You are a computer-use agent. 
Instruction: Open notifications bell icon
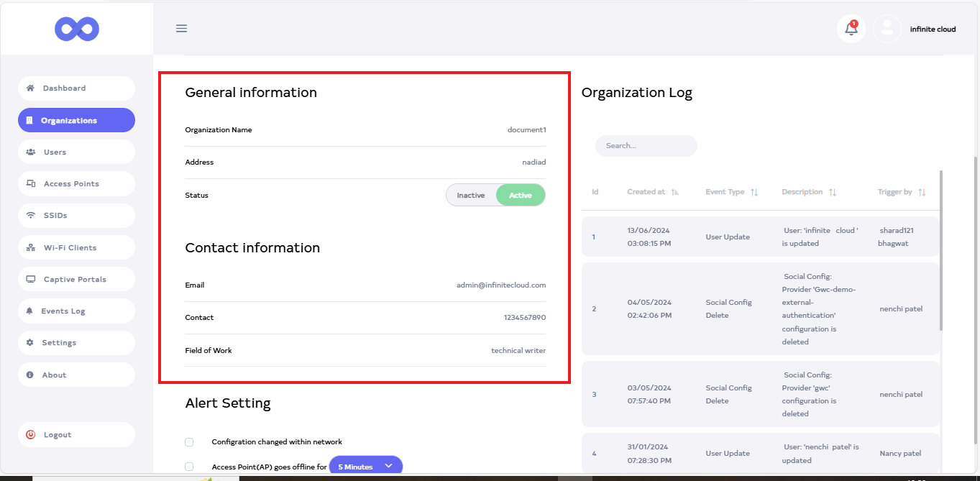point(851,29)
